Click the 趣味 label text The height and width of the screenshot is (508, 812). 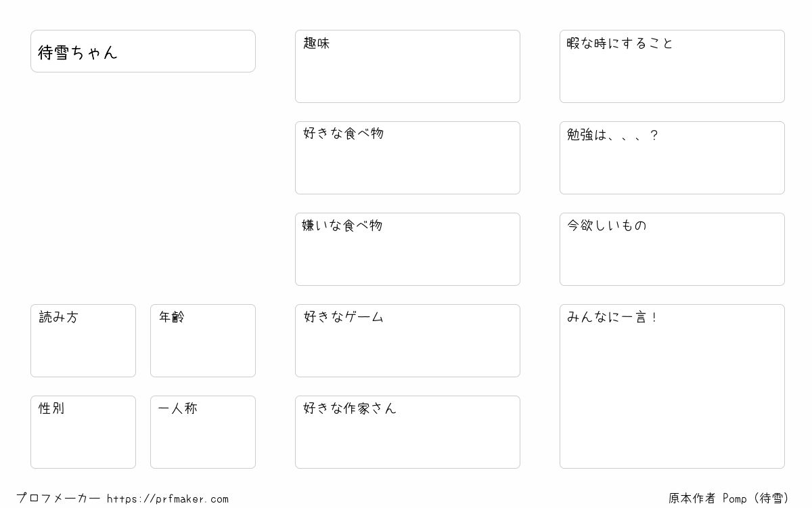pos(316,43)
